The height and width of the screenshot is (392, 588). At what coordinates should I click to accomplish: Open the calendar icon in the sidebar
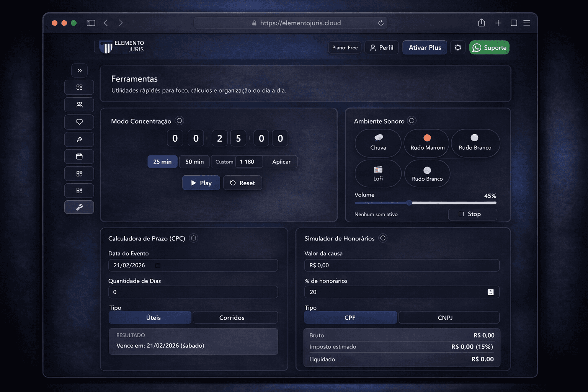[79, 157]
